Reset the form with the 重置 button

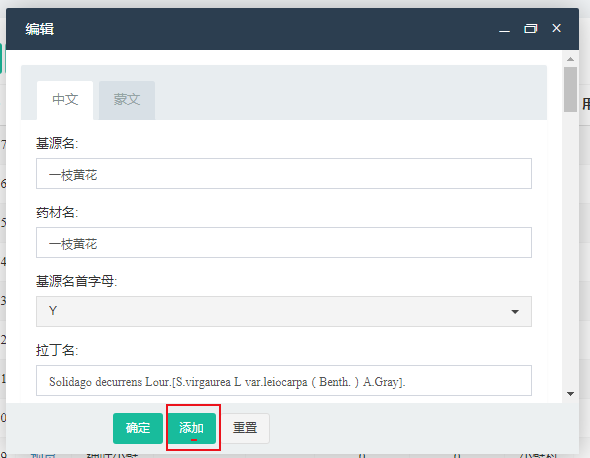(x=245, y=428)
